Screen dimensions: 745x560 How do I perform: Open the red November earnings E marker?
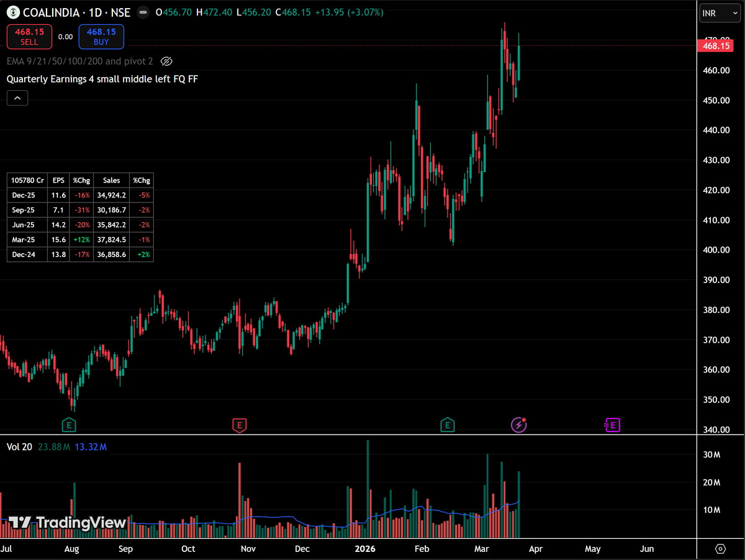click(240, 425)
